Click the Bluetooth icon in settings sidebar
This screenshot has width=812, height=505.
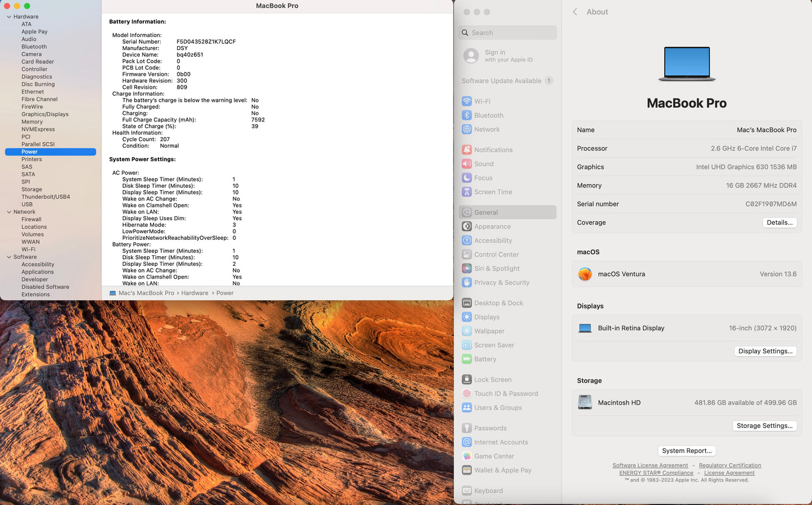(466, 115)
